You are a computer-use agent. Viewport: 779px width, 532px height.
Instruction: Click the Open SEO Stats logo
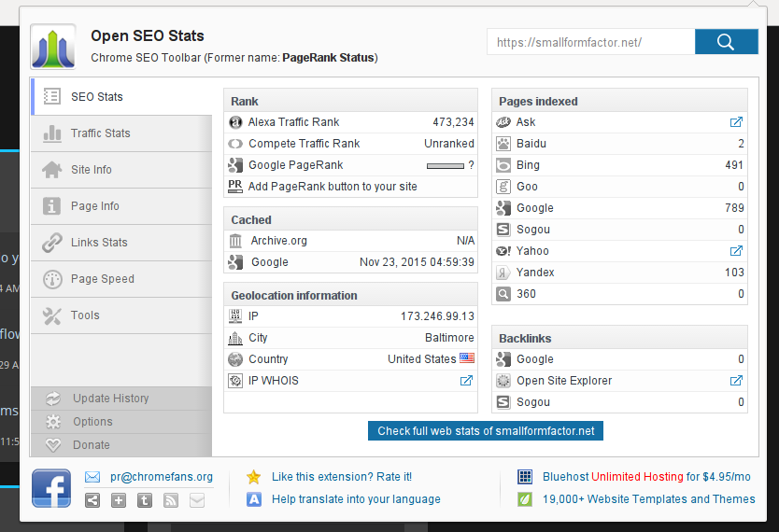click(53, 47)
